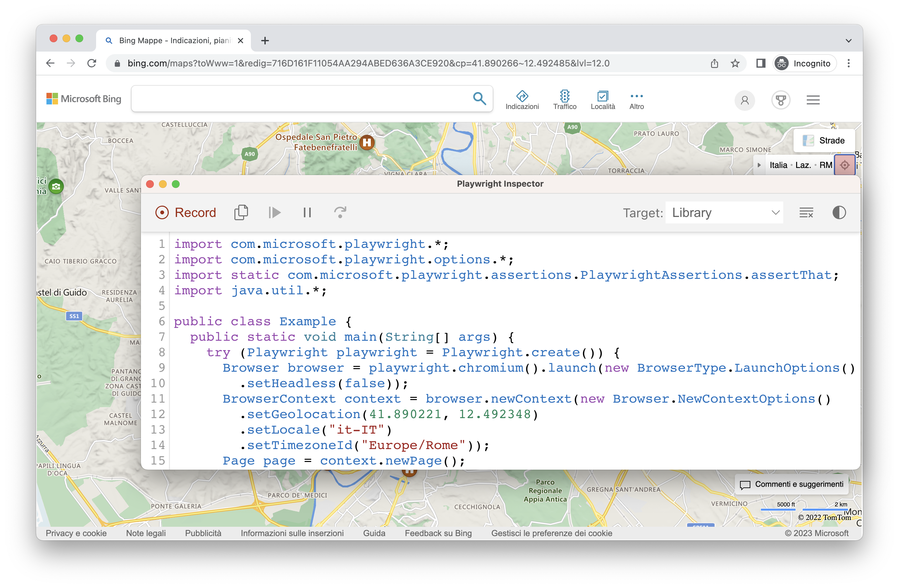Screen dimensions: 899x588
Task: Reload the Bing Maps page
Action: 92,63
